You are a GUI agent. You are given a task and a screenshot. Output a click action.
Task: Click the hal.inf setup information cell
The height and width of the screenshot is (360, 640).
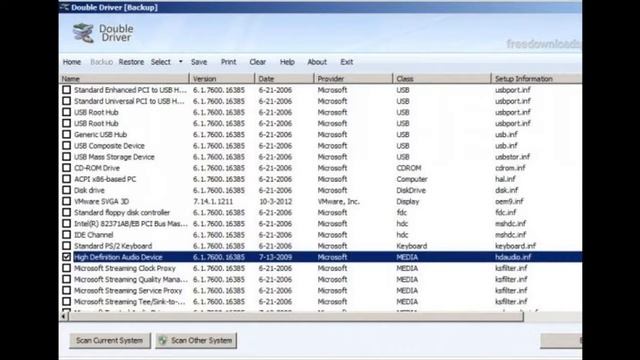[505, 179]
